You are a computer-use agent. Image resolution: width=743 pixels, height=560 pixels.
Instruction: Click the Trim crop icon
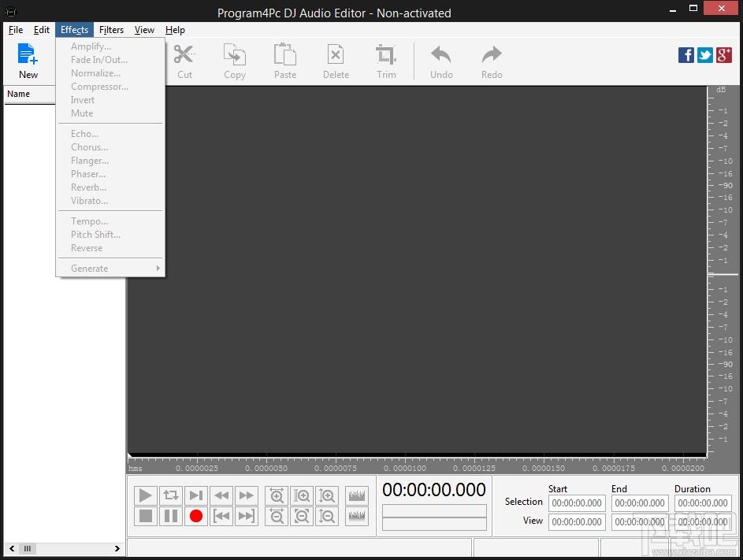pyautogui.click(x=386, y=54)
